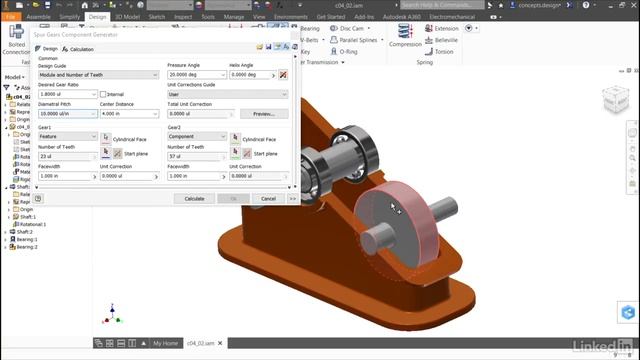Click the Cancel button
The image size is (640, 360).
[x=268, y=199]
